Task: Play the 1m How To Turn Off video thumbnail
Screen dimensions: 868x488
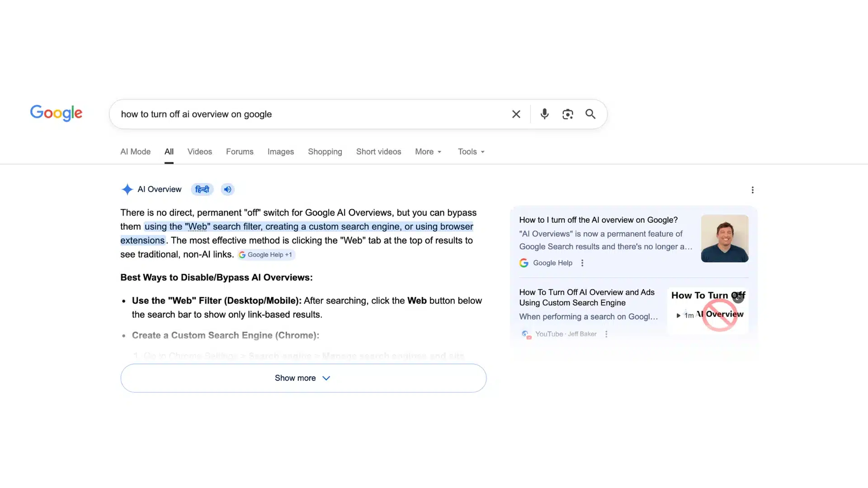Action: click(708, 311)
